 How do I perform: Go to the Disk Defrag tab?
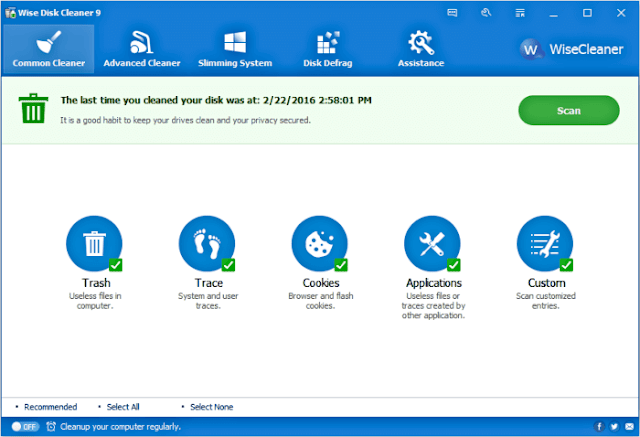coord(328,49)
